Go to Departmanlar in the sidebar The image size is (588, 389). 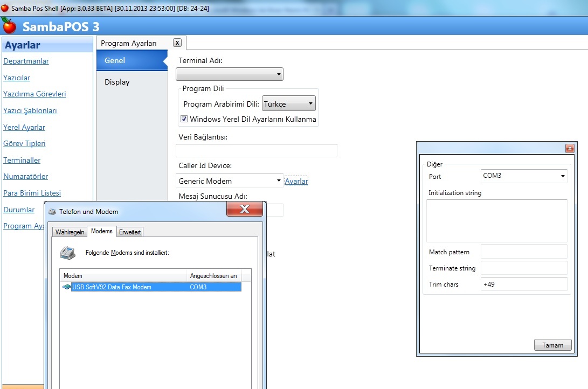[26, 61]
